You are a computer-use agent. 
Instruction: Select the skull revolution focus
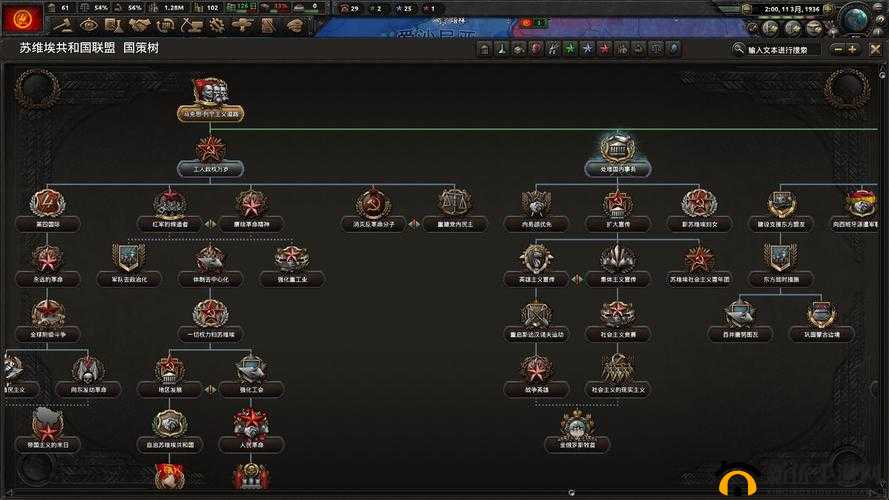point(88,375)
